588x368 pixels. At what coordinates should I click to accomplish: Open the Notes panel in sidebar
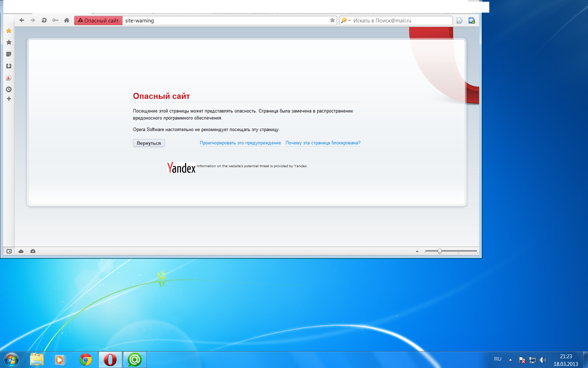[x=9, y=54]
